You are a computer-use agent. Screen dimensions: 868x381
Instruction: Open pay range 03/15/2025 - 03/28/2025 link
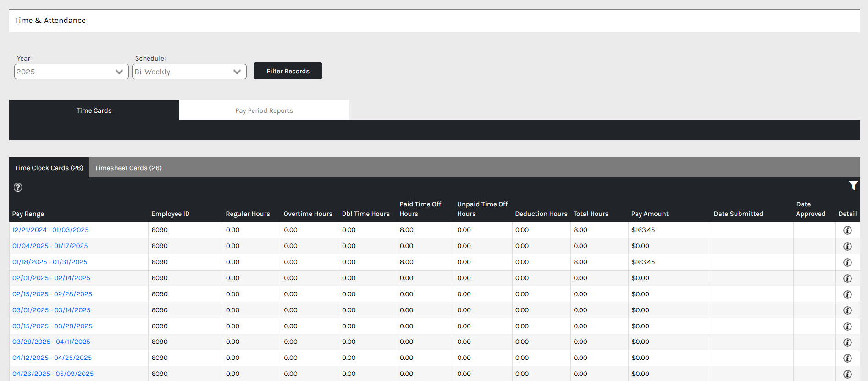point(52,326)
